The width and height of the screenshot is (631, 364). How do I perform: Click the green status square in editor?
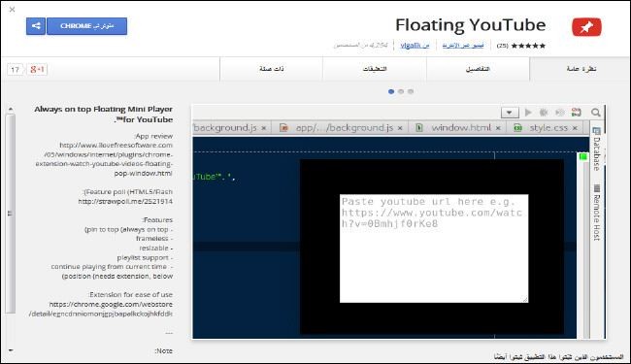pos(582,156)
